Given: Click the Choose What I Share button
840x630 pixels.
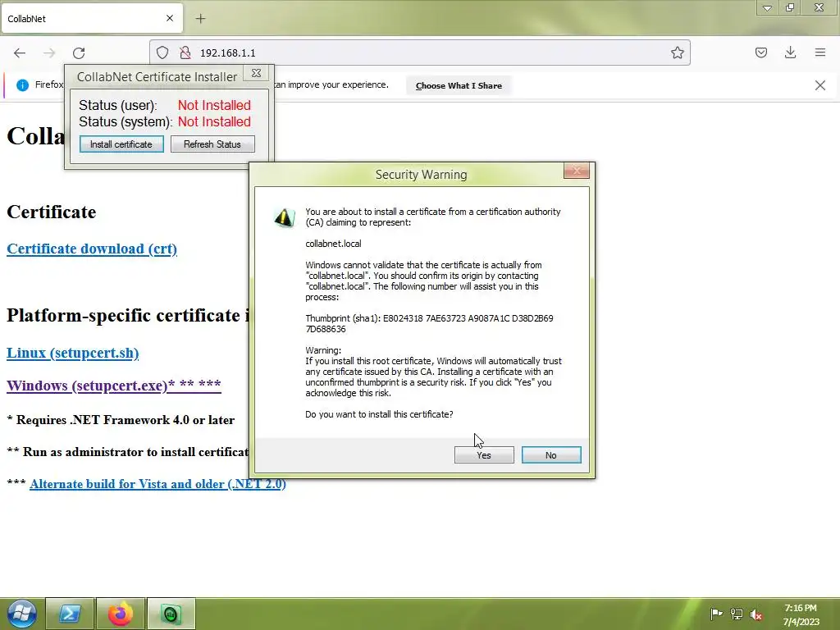Looking at the screenshot, I should (x=459, y=85).
